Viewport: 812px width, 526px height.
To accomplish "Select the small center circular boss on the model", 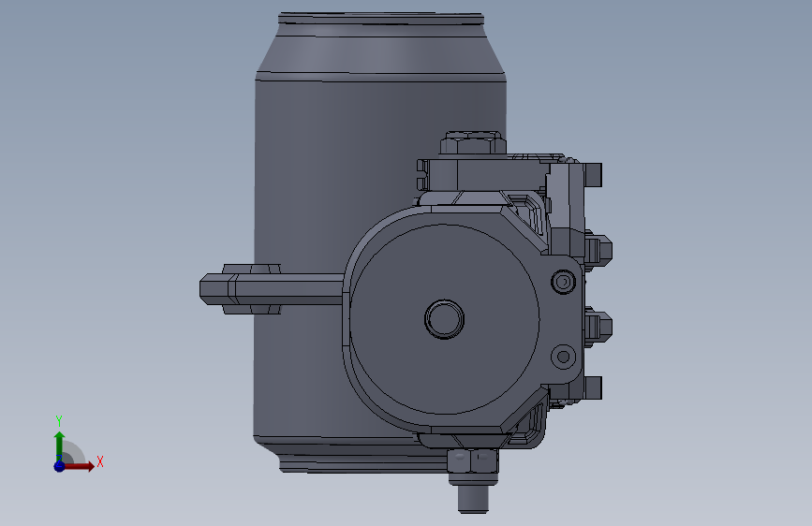I will (x=444, y=319).
